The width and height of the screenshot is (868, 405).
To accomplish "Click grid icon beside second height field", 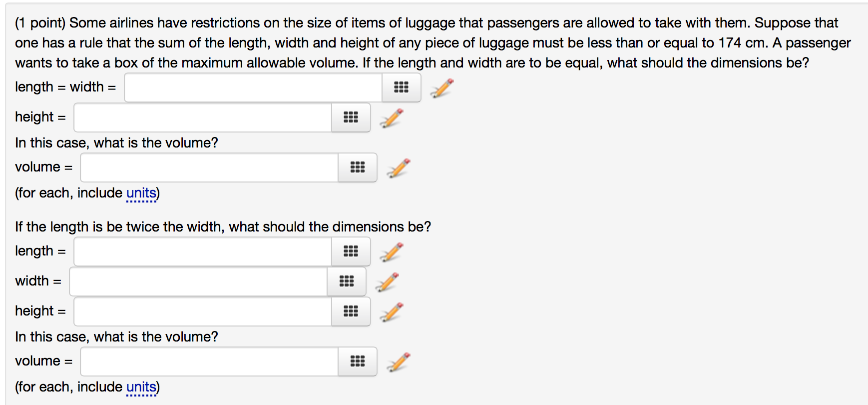I will click(351, 311).
